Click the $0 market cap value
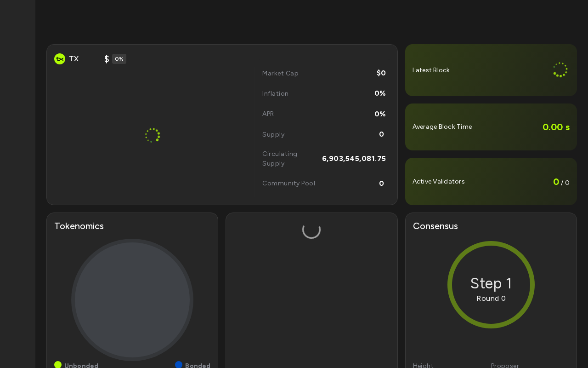 (x=381, y=73)
